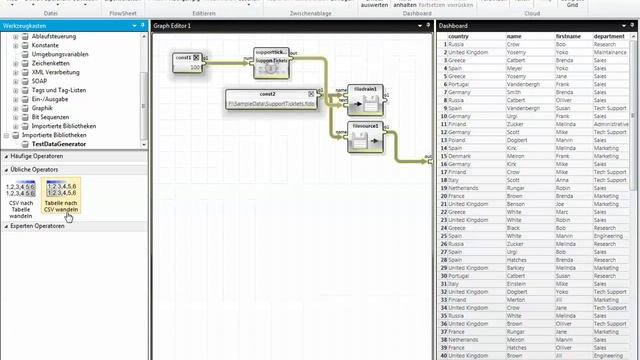Screen dimensions: 640x360
Task: Click the Werkzeugkasten tree scroll-down arrow
Action: point(144,144)
